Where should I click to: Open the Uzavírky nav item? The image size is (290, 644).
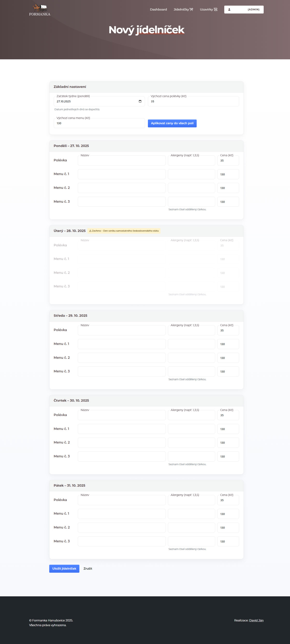[x=206, y=9]
